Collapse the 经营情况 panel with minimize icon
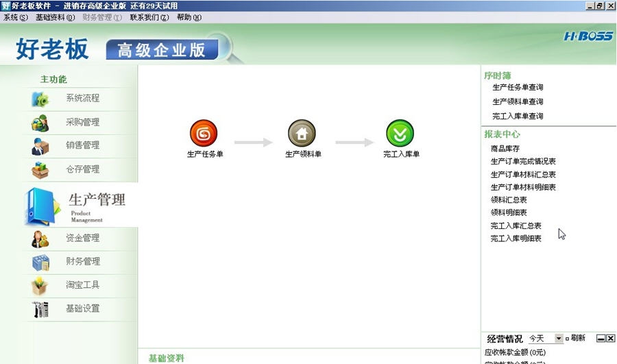This screenshot has width=617, height=364. [601, 339]
